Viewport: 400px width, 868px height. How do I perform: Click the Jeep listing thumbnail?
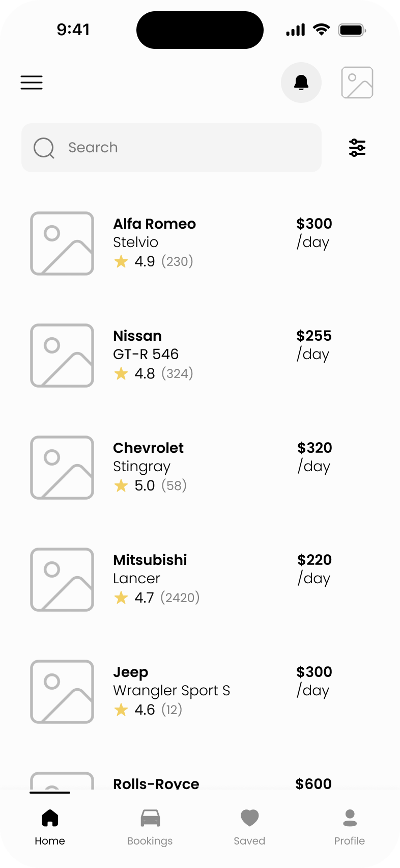point(62,692)
